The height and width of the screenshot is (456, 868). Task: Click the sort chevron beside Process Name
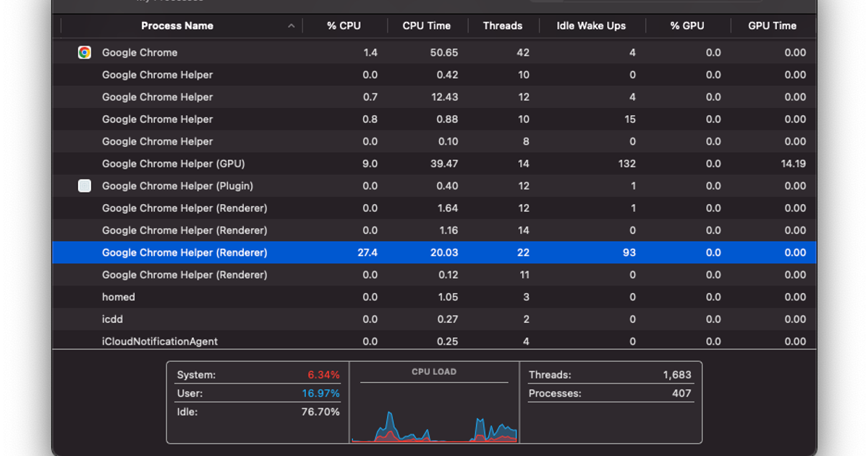click(x=292, y=25)
